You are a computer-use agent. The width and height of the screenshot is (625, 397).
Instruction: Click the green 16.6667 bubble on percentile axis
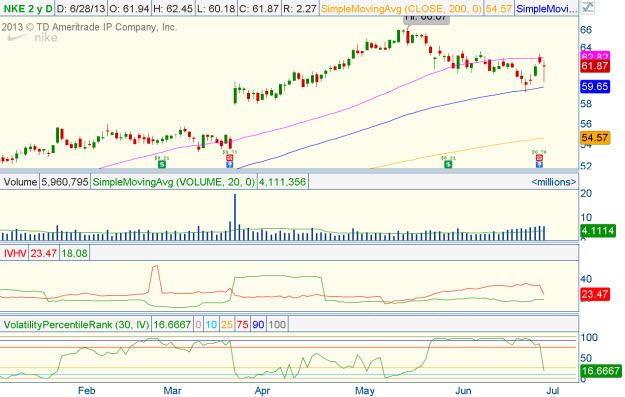click(x=601, y=371)
